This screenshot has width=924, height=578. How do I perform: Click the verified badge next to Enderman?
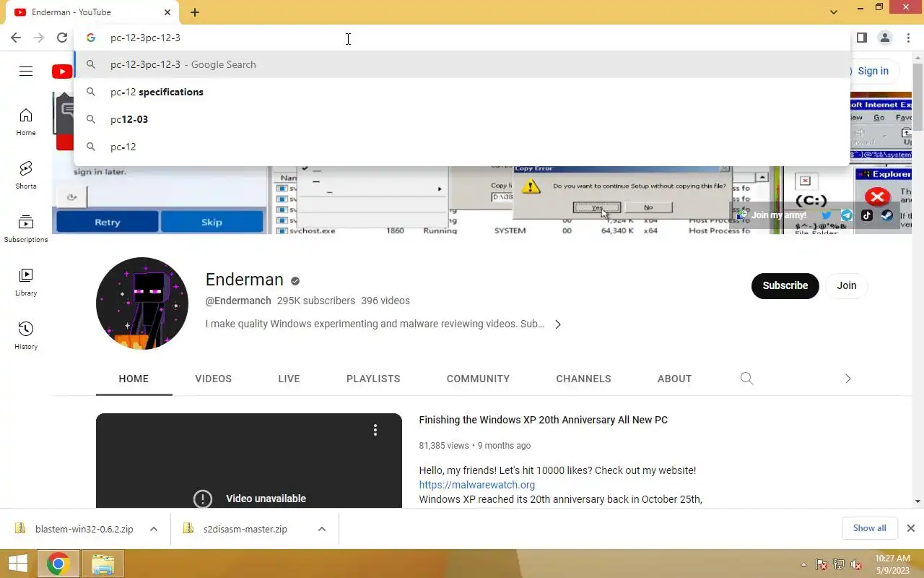coord(295,281)
